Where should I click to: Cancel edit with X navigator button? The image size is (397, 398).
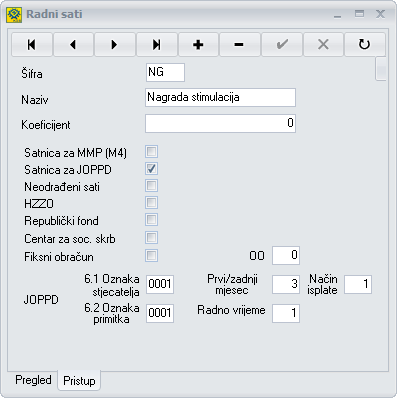coord(323,44)
